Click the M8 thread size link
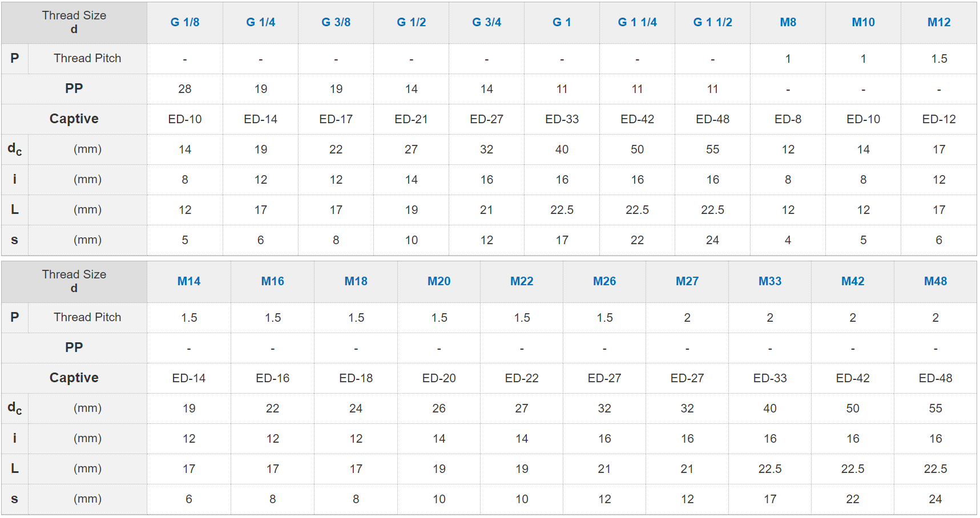 (x=788, y=22)
